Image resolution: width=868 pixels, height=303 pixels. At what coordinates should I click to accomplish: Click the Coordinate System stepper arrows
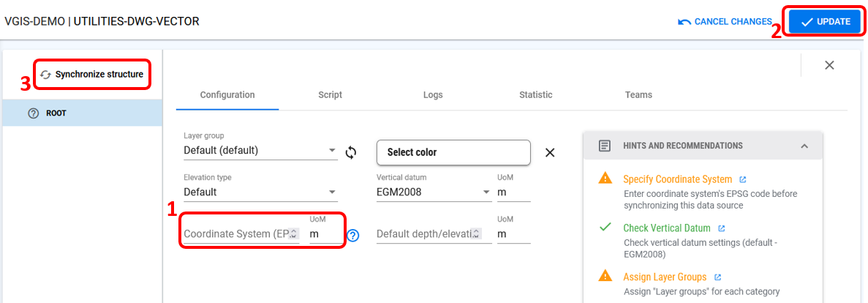coord(294,234)
